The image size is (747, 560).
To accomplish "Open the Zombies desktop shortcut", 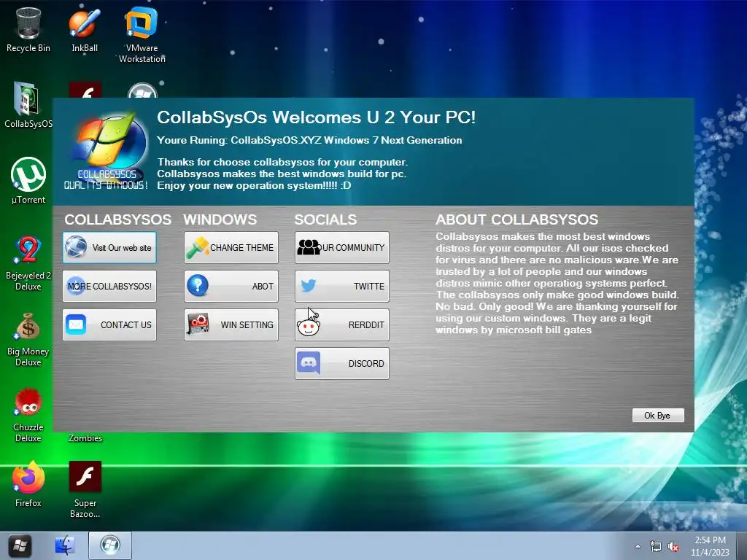I will (85, 437).
